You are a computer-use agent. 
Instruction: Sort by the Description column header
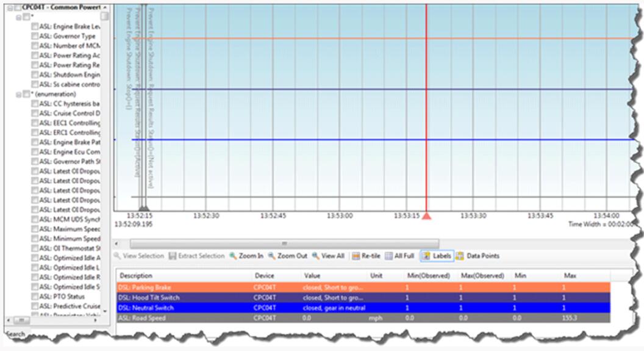tap(136, 276)
